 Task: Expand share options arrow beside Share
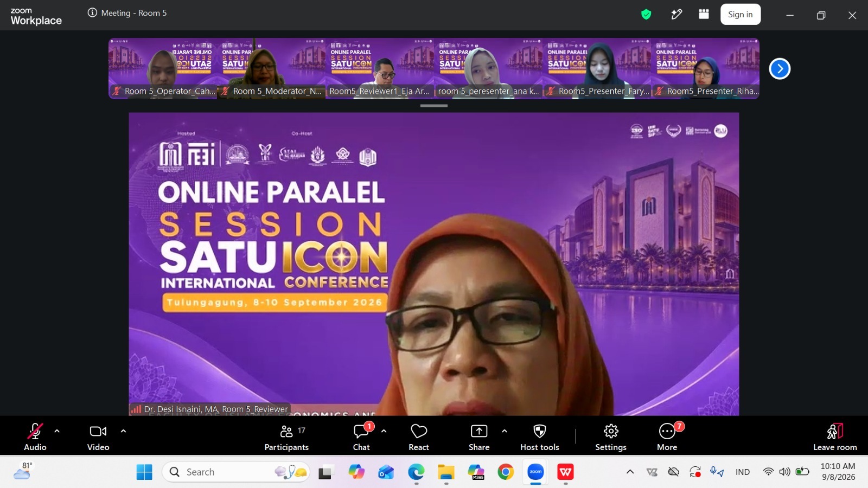coord(505,431)
